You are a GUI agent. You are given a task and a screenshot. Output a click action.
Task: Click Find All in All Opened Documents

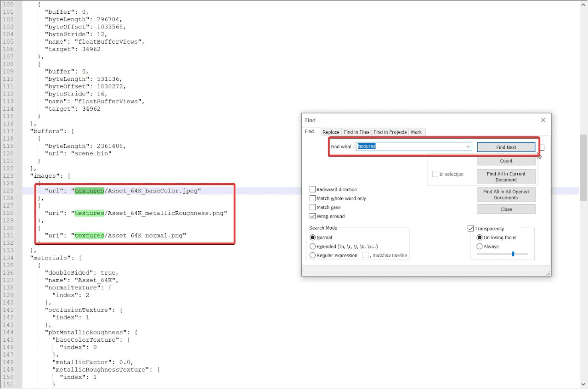(x=506, y=194)
